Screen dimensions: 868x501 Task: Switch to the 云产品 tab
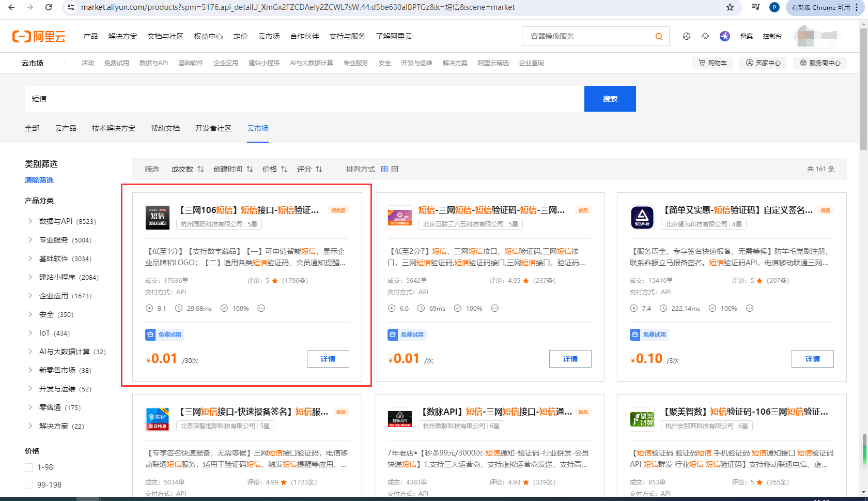click(66, 128)
